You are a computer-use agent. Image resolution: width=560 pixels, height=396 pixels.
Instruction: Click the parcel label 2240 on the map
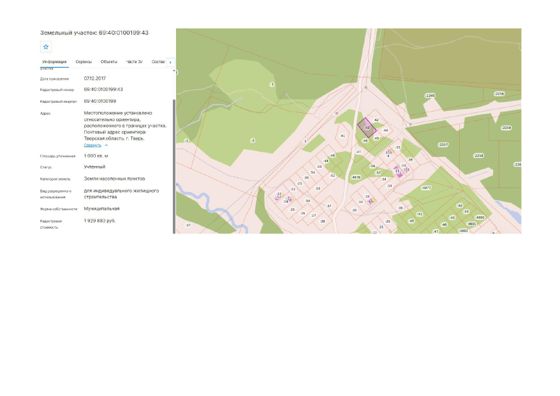[x=430, y=96]
